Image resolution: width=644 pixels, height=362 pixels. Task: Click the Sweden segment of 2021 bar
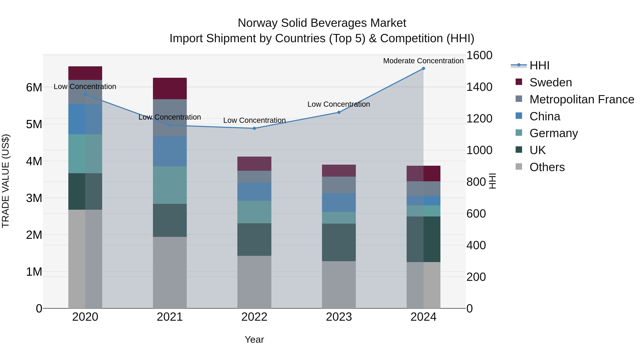tap(170, 88)
